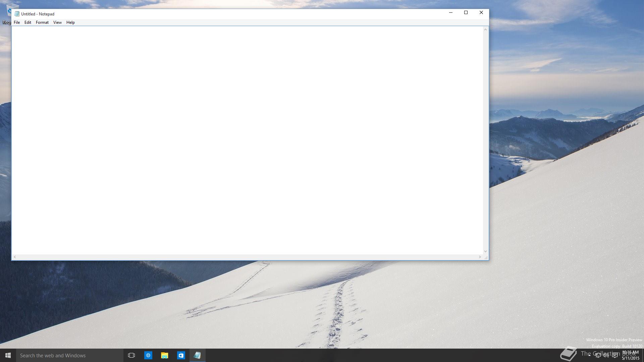This screenshot has width=644, height=362.
Task: Close the Notepad window
Action: tap(481, 13)
